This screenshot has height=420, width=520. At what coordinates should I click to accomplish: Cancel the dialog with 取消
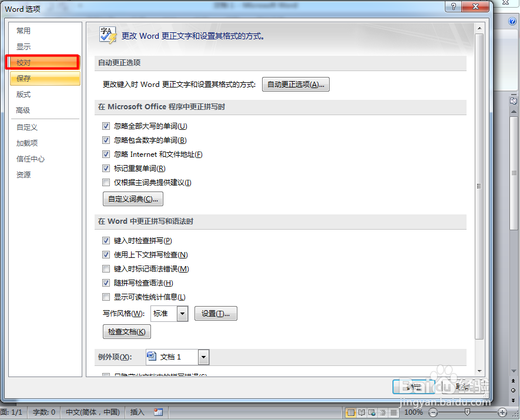(x=462, y=387)
